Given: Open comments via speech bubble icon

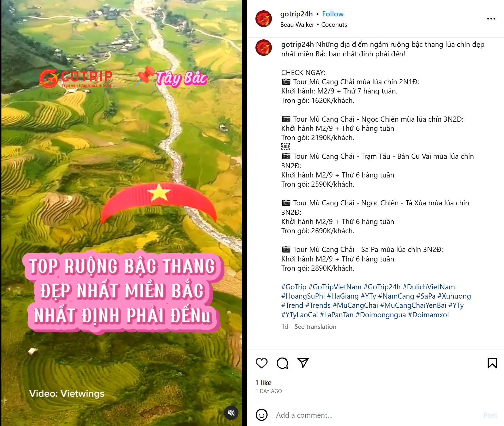Looking at the screenshot, I should [282, 363].
